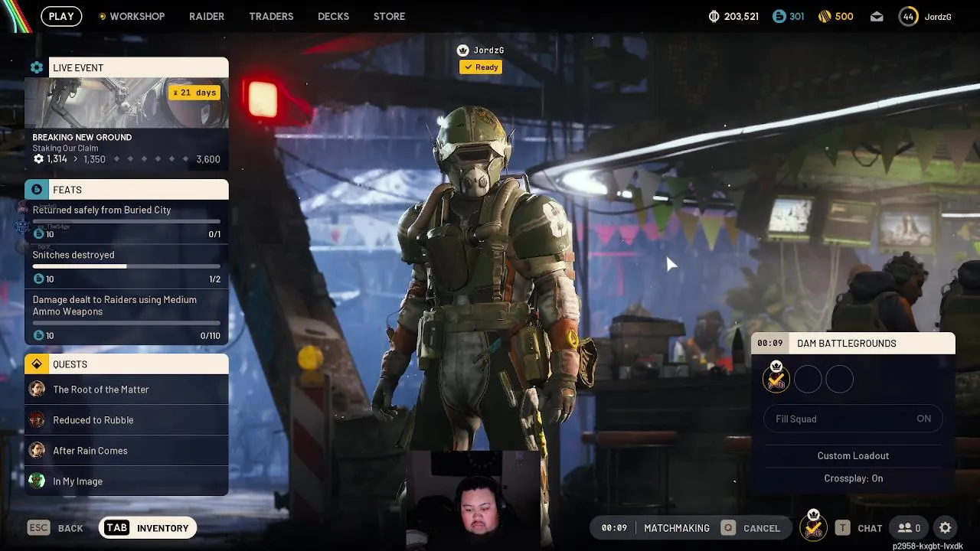
Task: Click the MATCHMAKING status label
Action: point(677,528)
